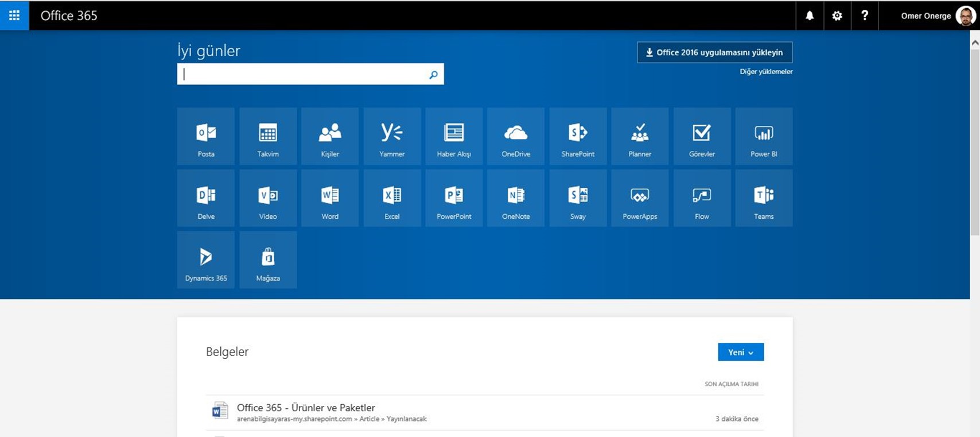Open document Office 365 - Ürünler ve Paketler
This screenshot has height=437, width=980.
pyautogui.click(x=306, y=408)
